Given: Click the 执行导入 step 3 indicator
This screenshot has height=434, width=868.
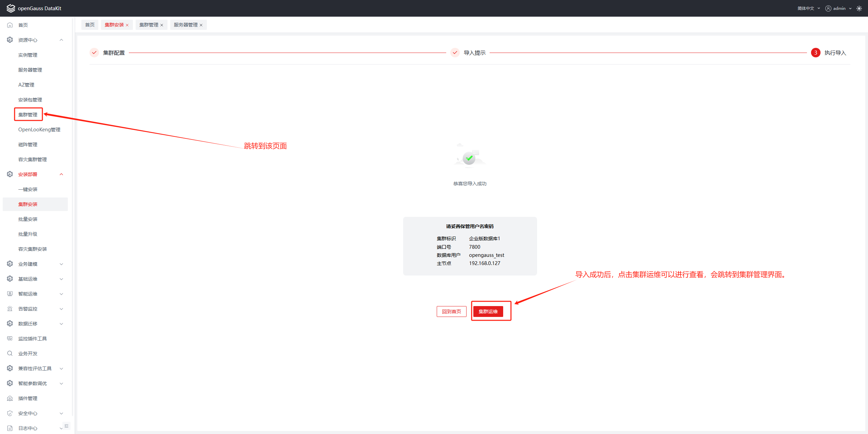Looking at the screenshot, I should click(815, 53).
